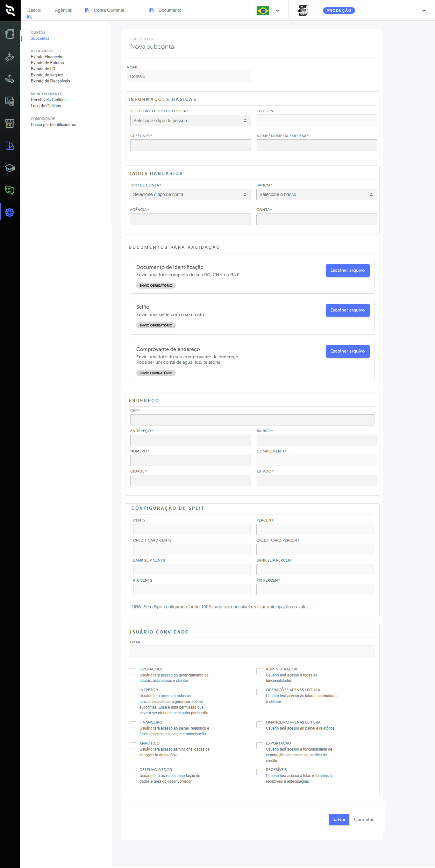The width and height of the screenshot is (435, 868).
Task: Tick Financeiro Apenas Leitura checkbox
Action: pyautogui.click(x=259, y=724)
